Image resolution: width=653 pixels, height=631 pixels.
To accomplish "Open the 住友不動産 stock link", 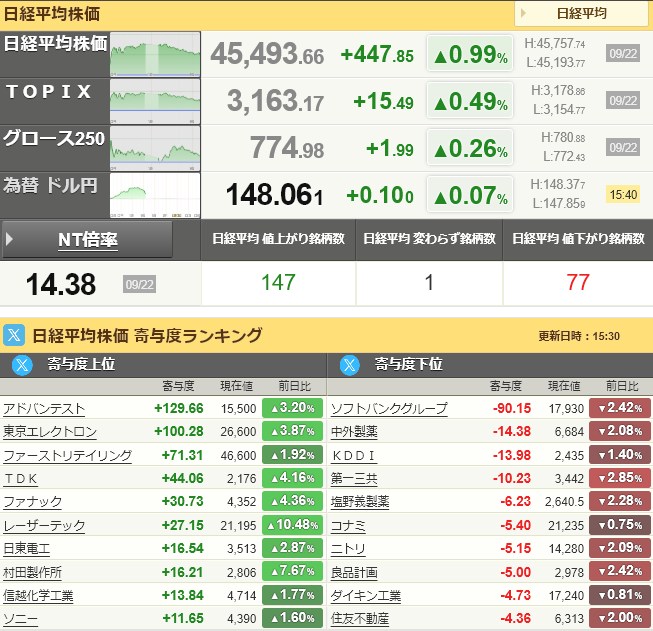I will tap(360, 619).
